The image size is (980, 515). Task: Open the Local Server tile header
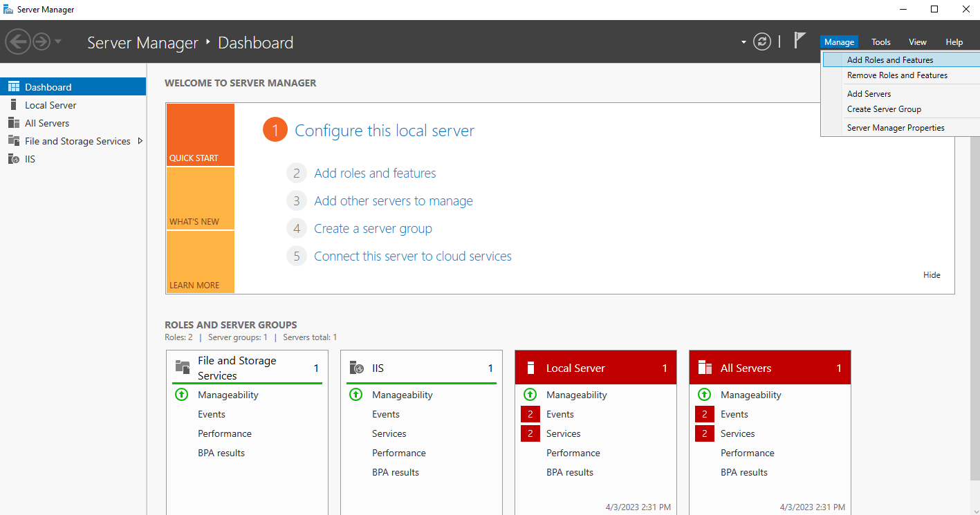(595, 368)
